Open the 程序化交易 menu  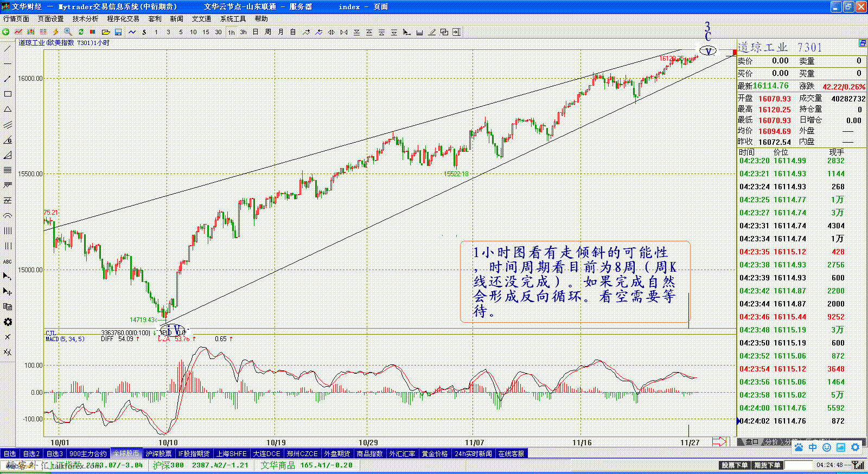click(123, 18)
